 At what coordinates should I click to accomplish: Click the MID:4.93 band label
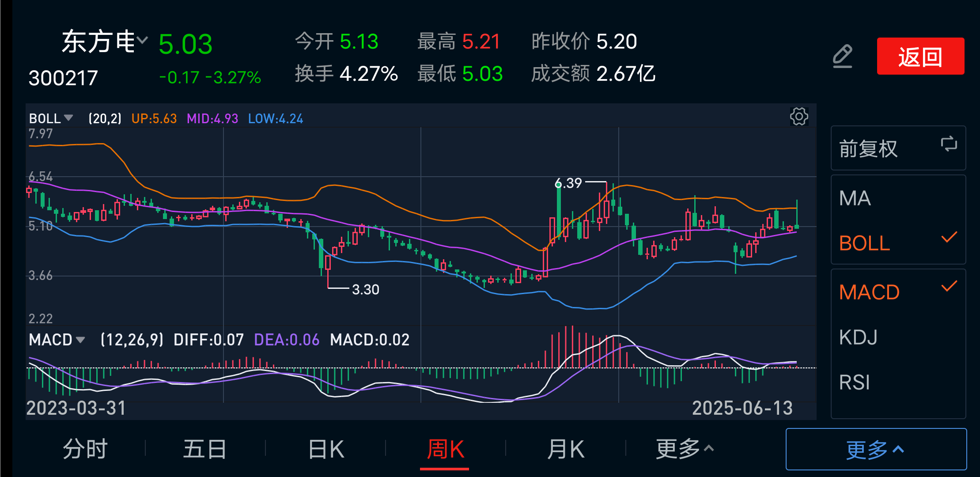pos(212,118)
